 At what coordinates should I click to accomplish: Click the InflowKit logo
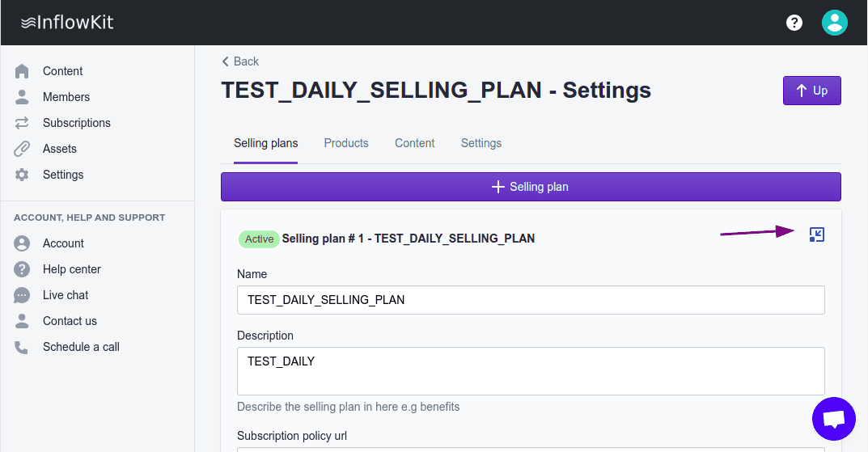click(x=67, y=23)
